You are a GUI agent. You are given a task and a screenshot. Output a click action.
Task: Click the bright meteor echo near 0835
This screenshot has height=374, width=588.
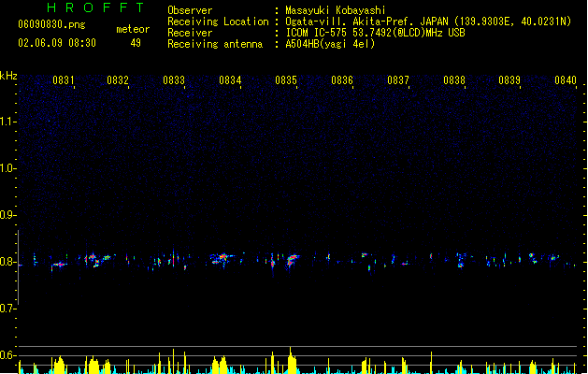[x=292, y=260]
